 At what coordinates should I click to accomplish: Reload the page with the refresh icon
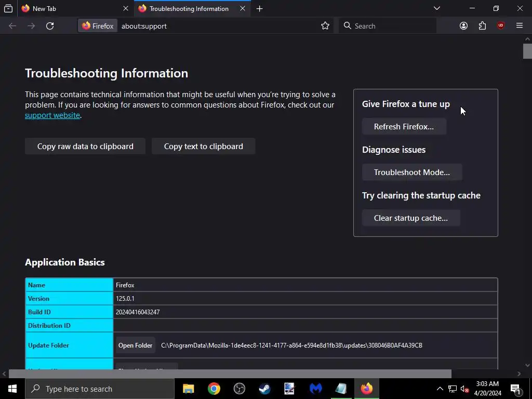click(x=50, y=26)
